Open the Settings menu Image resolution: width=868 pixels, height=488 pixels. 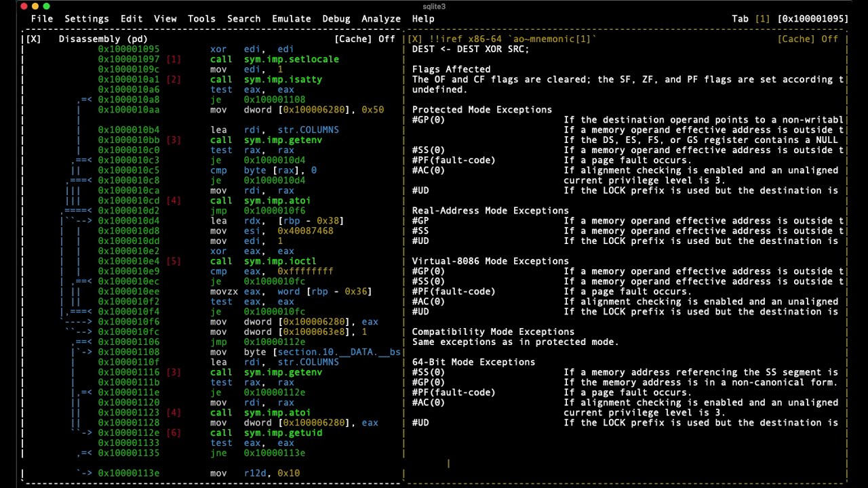click(87, 19)
